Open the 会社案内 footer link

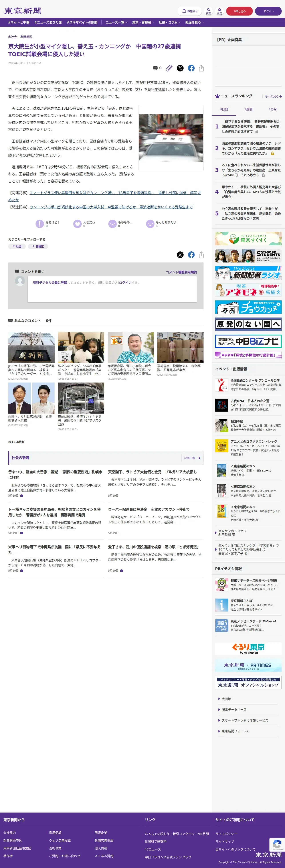[x=10, y=833]
